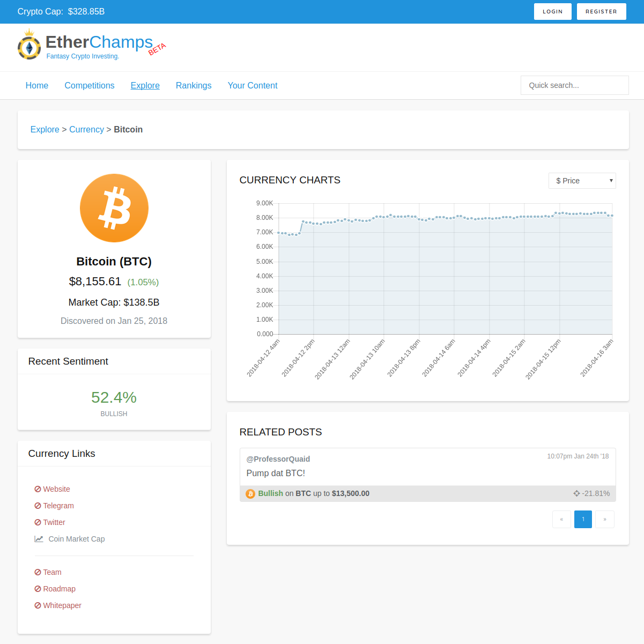Click the large orange Bitcoin logo
This screenshot has width=644, height=644.
click(114, 208)
